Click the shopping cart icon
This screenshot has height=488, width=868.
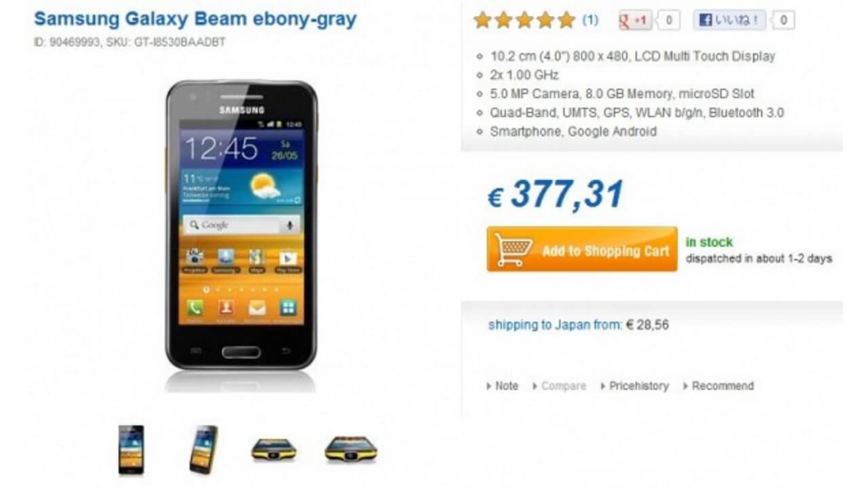click(513, 249)
